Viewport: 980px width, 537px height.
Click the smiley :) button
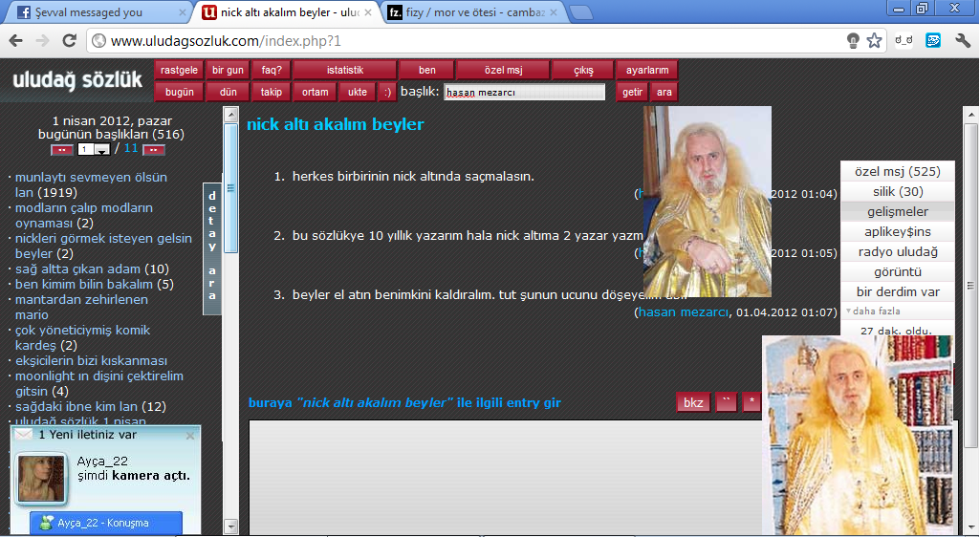pyautogui.click(x=387, y=92)
